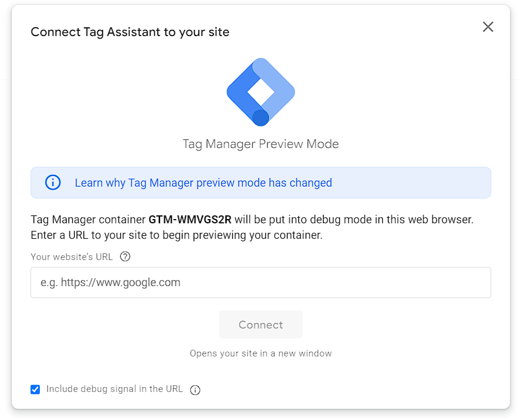This screenshot has height=420, width=518.
Task: Dismiss the dialog with the X
Action: coord(487,27)
